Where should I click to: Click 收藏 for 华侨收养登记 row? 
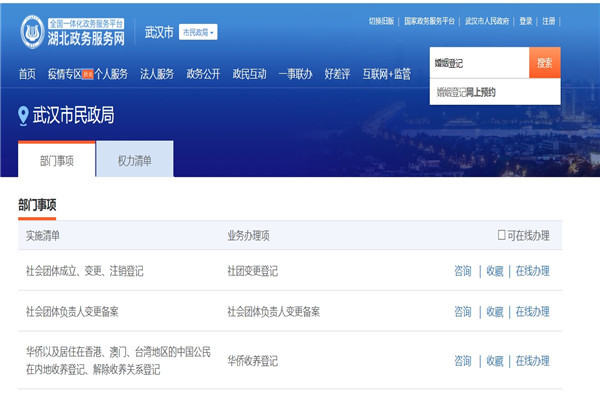pyautogui.click(x=495, y=361)
